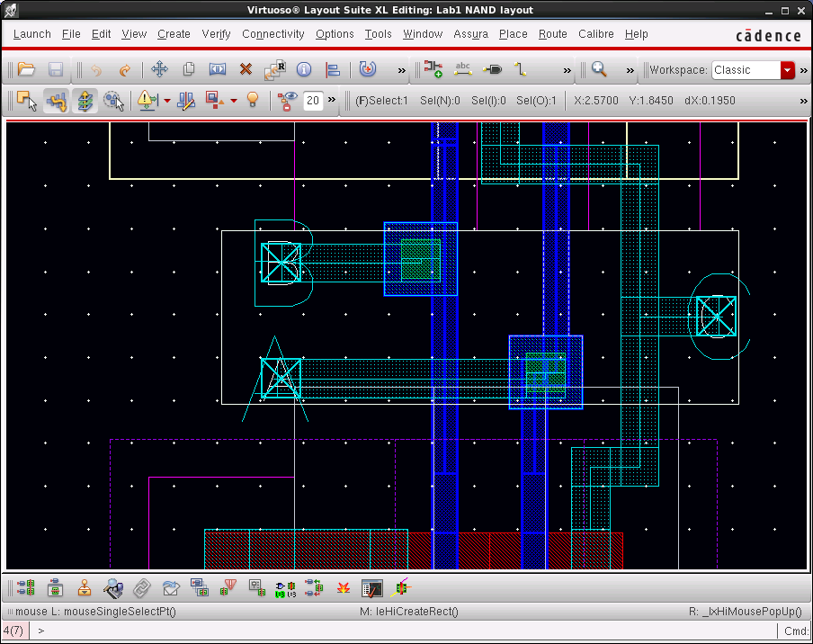Image resolution: width=813 pixels, height=644 pixels.
Task: Click the chain link icon in the bottom toolbar
Action: click(141, 588)
